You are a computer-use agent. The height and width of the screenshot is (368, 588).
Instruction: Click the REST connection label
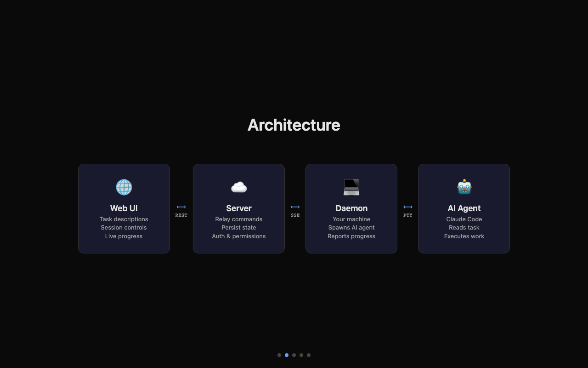(181, 215)
